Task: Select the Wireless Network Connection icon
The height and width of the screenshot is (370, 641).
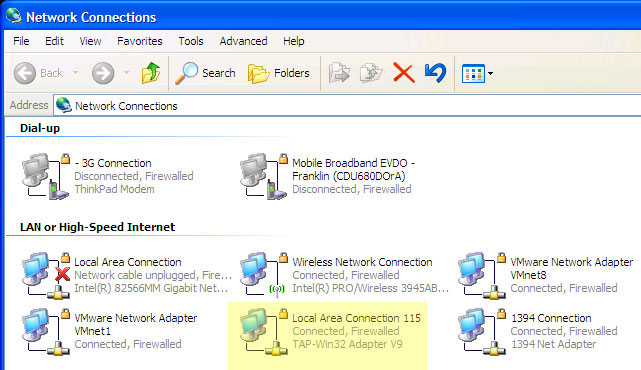Action: coord(264,274)
